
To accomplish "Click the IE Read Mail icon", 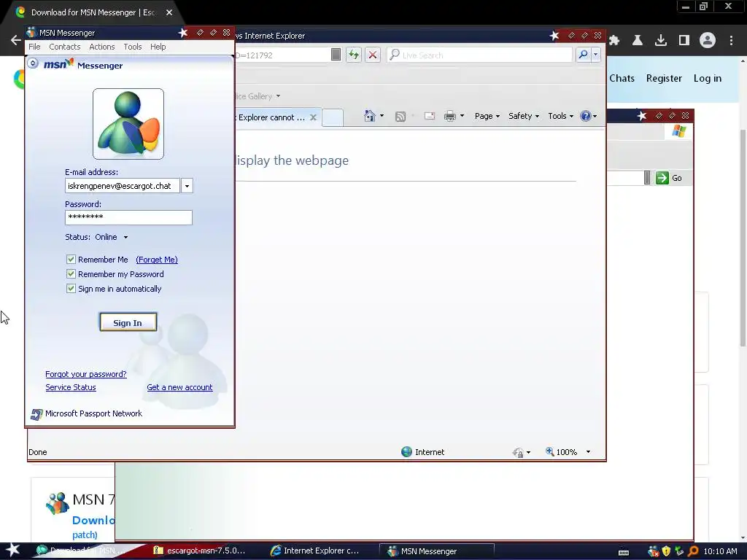I will click(429, 116).
